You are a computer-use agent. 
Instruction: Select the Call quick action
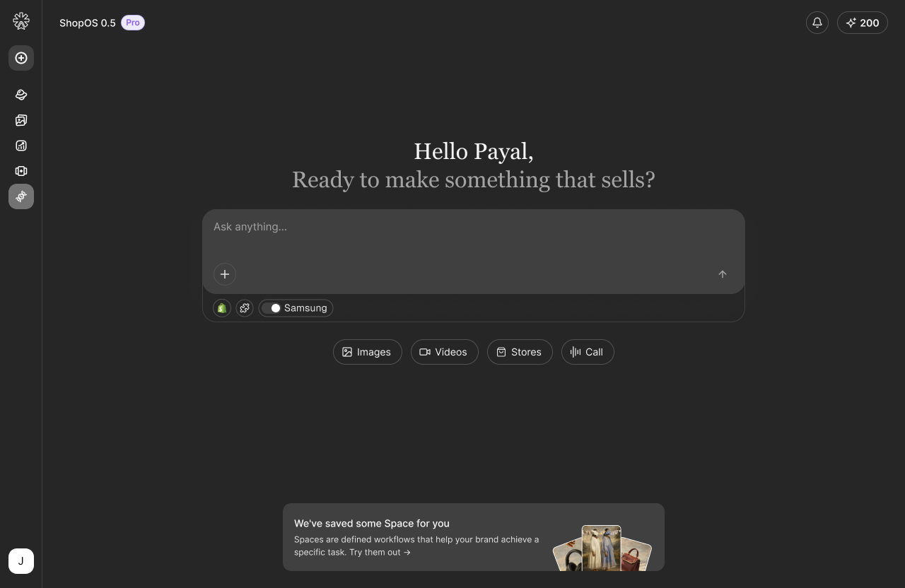(x=588, y=352)
